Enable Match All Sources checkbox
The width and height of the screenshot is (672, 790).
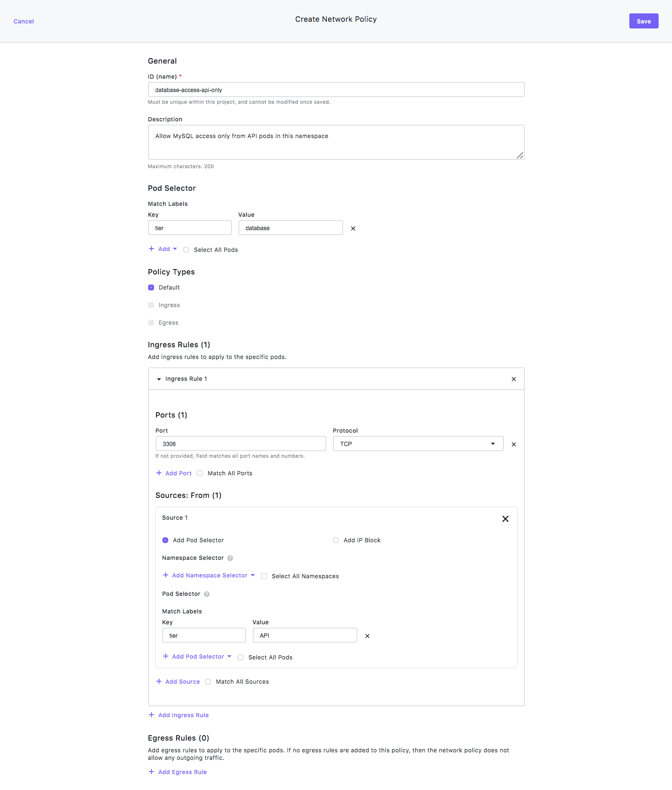coord(208,682)
